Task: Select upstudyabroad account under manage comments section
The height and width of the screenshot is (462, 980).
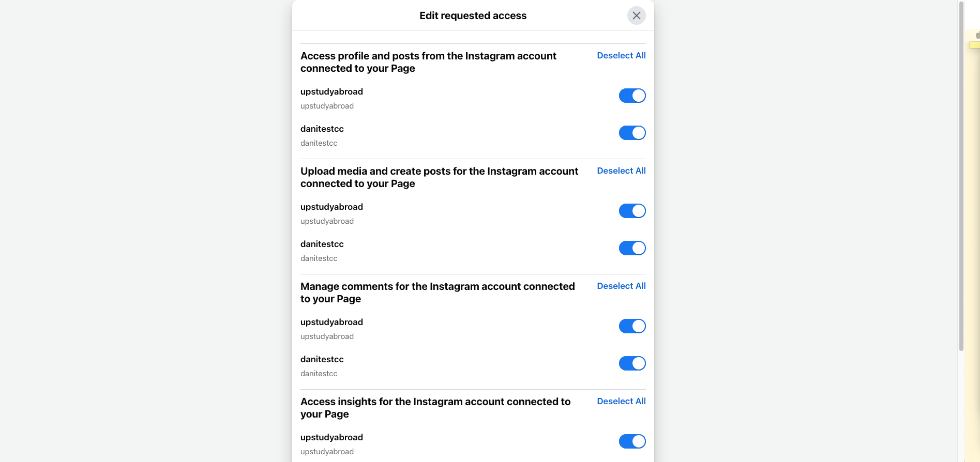Action: coord(331,322)
